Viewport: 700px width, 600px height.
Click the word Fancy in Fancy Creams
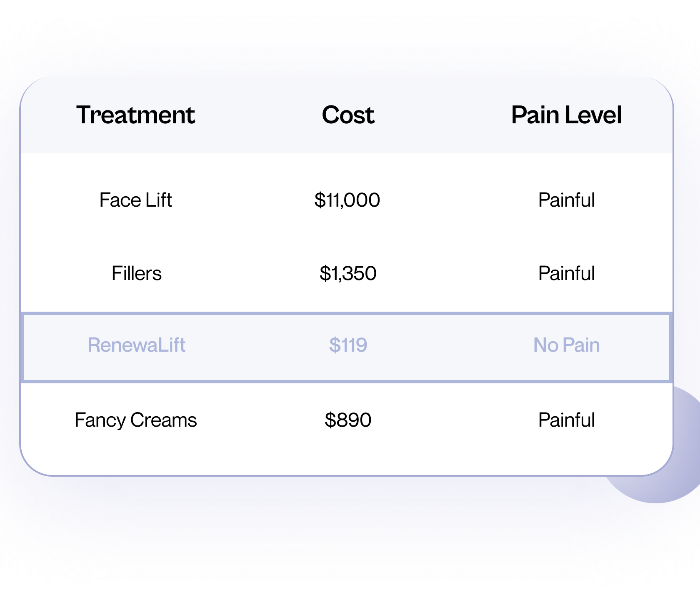click(100, 420)
